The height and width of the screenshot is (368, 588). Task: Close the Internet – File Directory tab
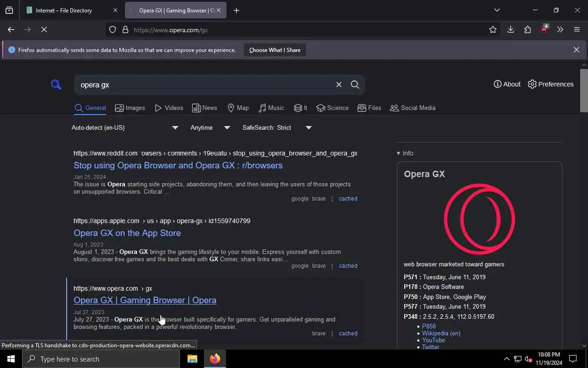pyautogui.click(x=115, y=10)
